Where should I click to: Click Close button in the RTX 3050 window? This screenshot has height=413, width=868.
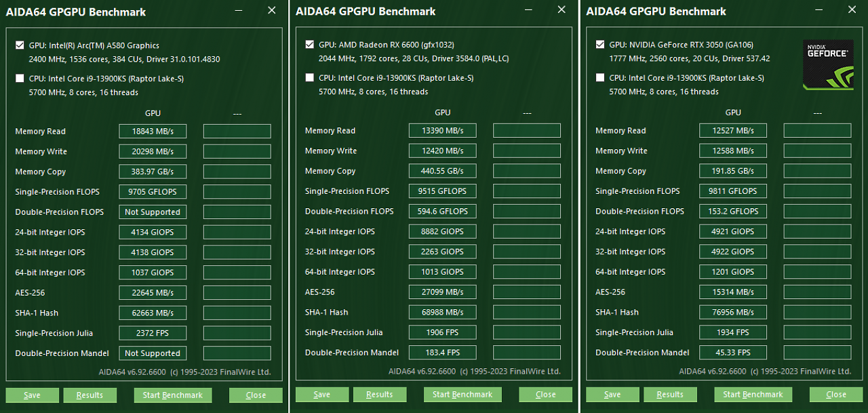pyautogui.click(x=836, y=395)
